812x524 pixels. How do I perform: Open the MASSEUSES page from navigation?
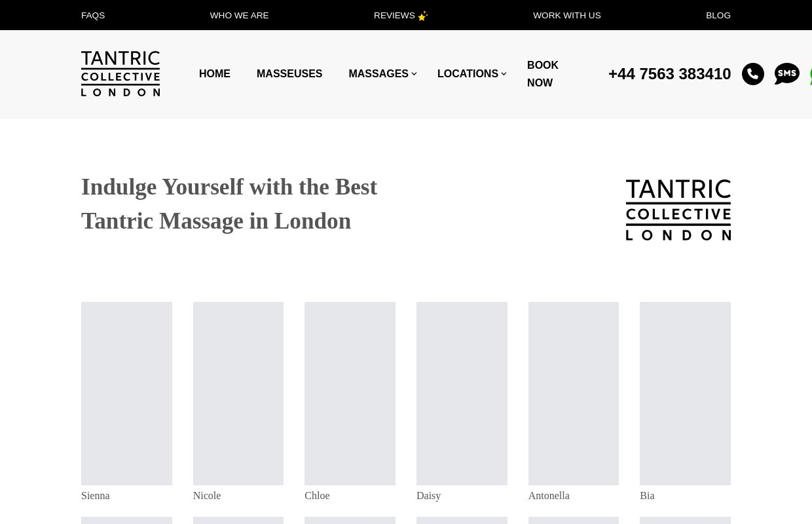click(x=289, y=73)
